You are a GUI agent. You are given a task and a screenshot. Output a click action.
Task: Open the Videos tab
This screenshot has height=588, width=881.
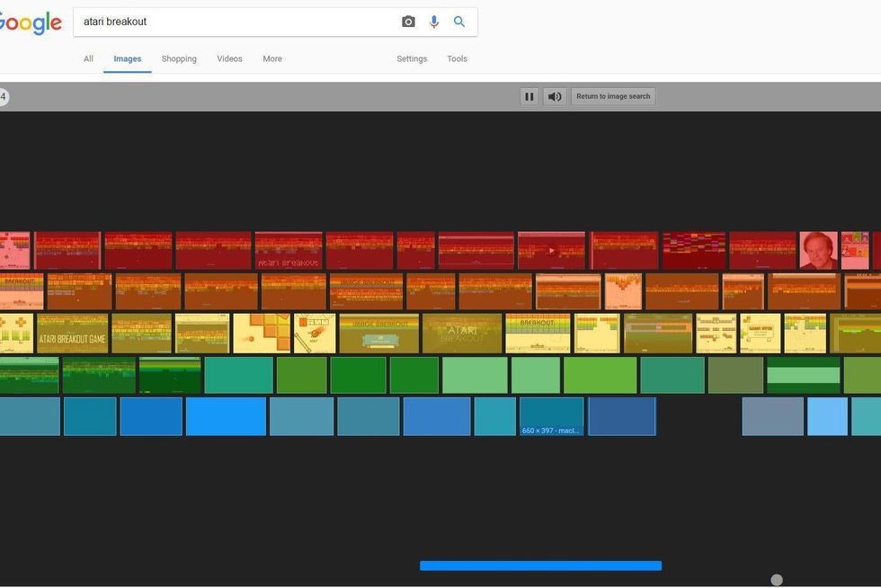pyautogui.click(x=229, y=58)
